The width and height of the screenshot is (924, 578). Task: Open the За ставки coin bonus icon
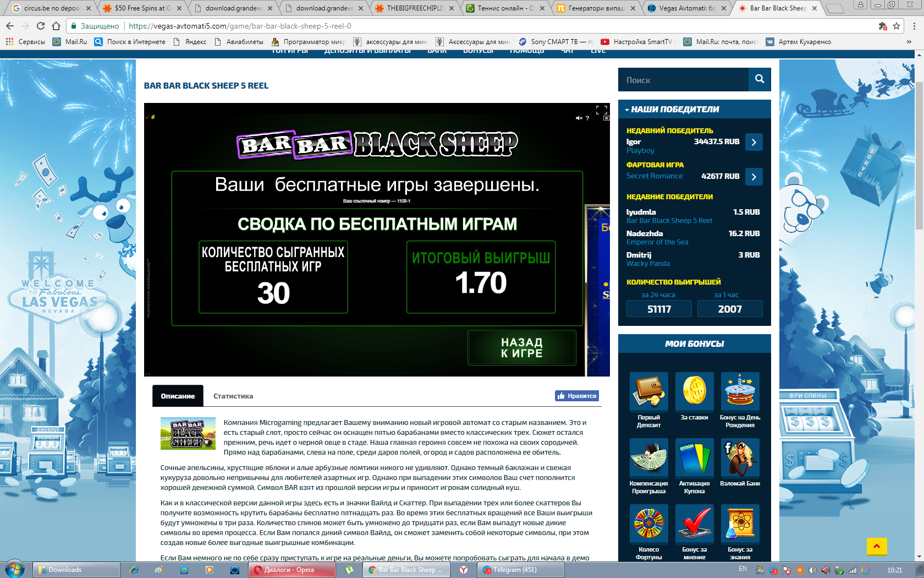(x=695, y=392)
